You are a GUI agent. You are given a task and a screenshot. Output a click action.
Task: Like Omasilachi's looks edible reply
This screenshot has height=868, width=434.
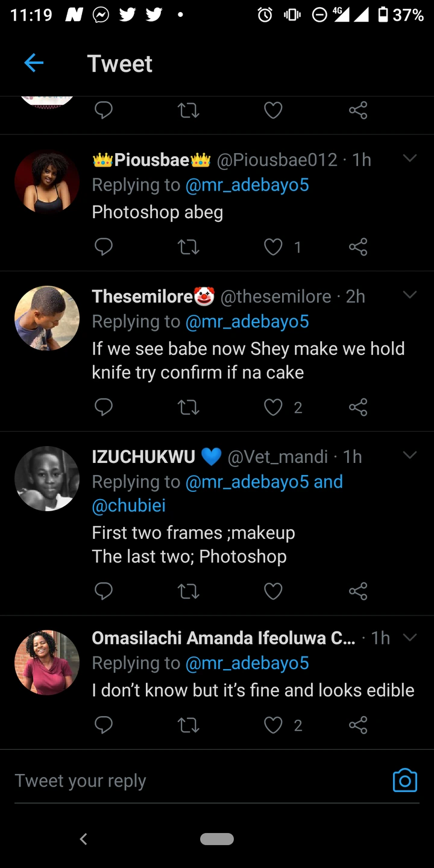click(x=274, y=725)
